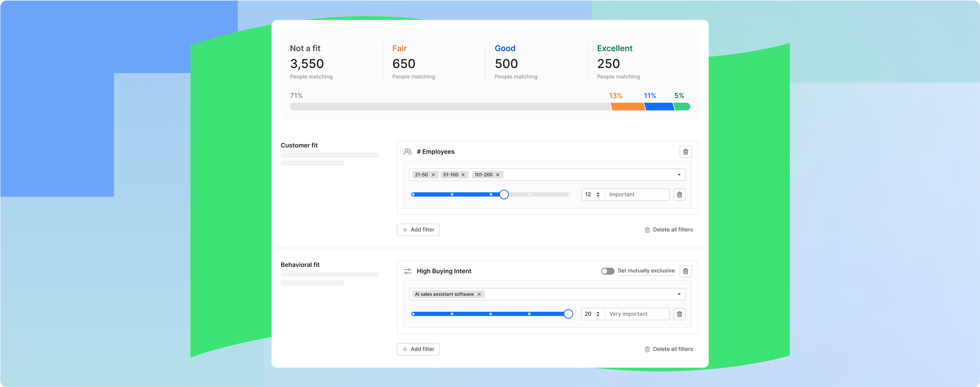Click Add filter under Customer fit
This screenshot has width=980, height=387.
click(418, 230)
